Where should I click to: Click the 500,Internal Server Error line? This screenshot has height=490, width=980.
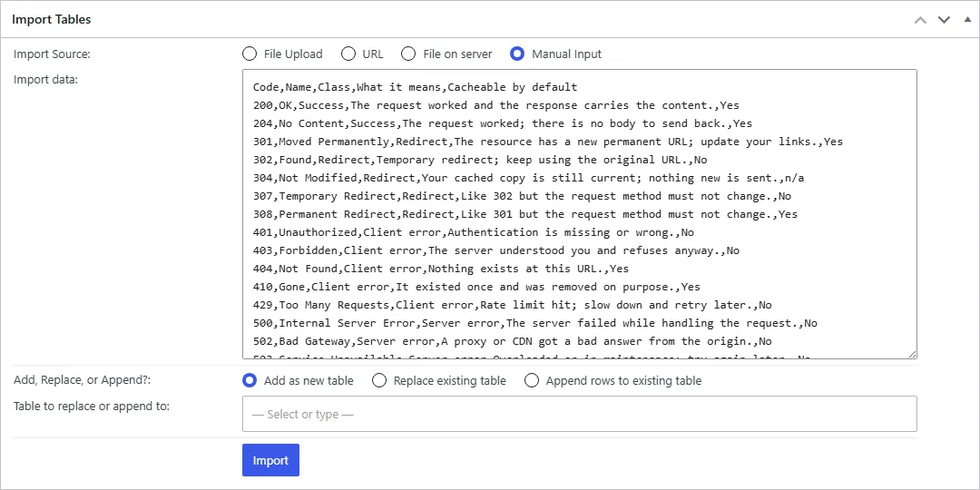(535, 322)
